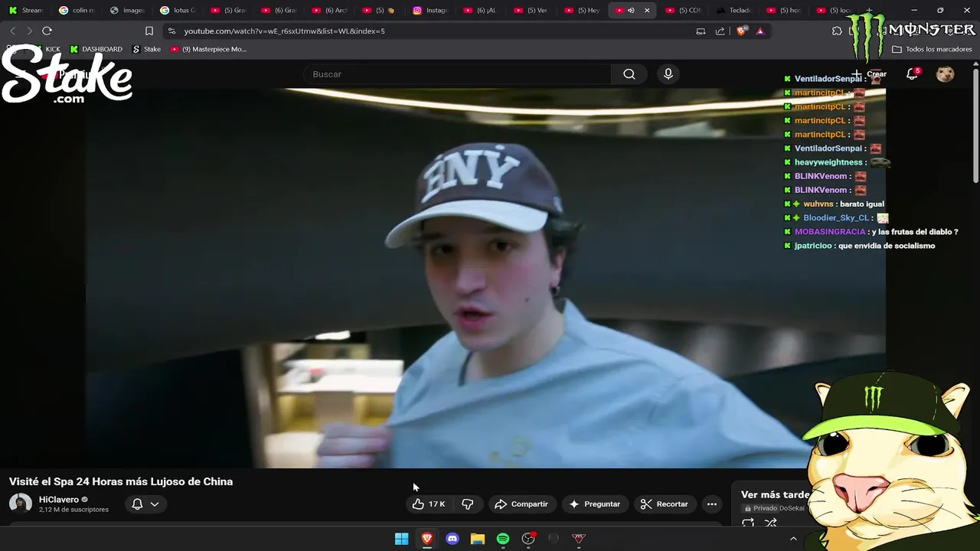The image size is (980, 551).
Task: Open Todos los marcadores folder
Action: [x=932, y=49]
